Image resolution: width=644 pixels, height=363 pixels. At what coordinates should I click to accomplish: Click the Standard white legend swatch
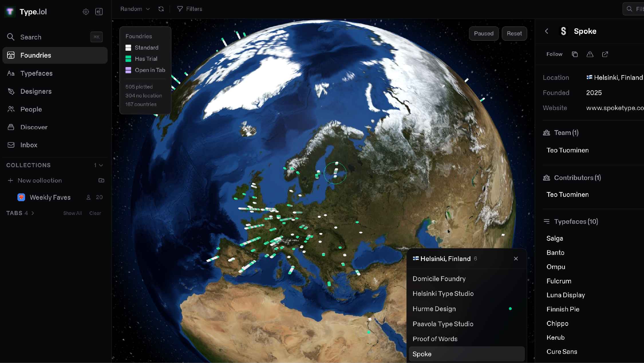tap(128, 48)
